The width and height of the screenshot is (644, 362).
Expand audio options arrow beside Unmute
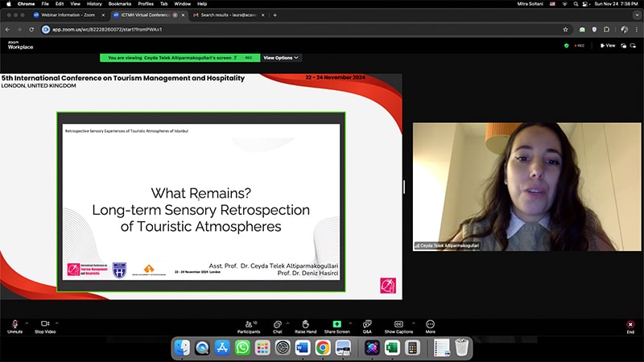click(x=27, y=323)
